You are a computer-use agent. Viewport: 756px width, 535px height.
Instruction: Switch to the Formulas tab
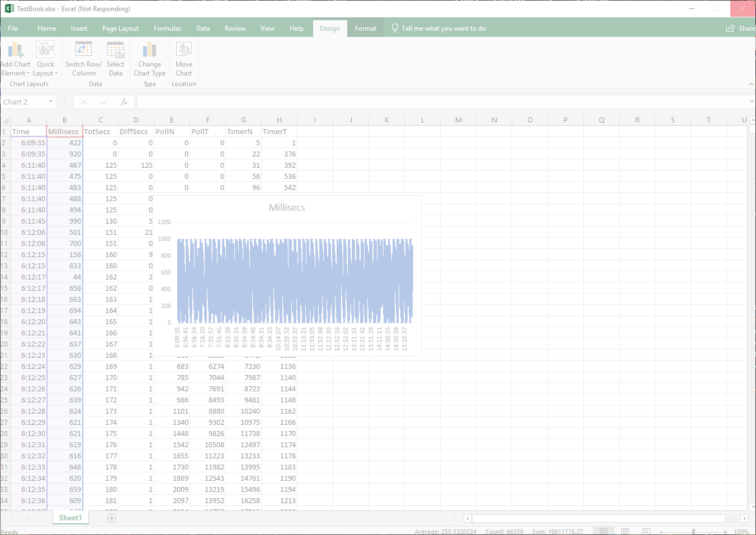(x=167, y=29)
